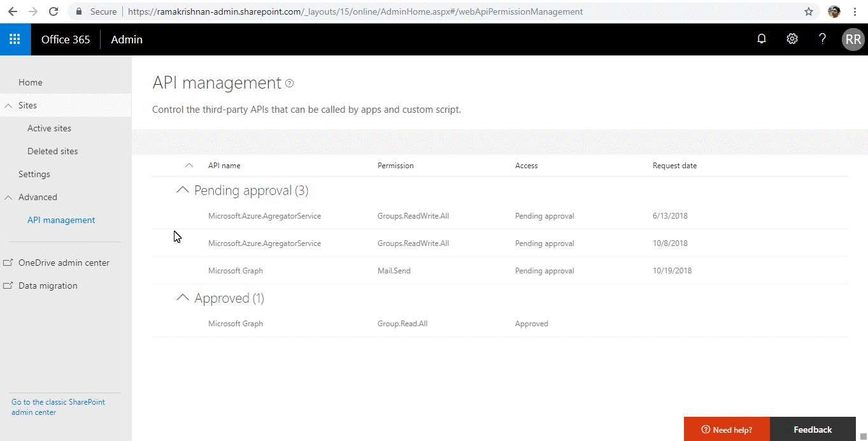Open Chrome's three-dot menu
The height and width of the screenshot is (441, 868).
click(855, 11)
